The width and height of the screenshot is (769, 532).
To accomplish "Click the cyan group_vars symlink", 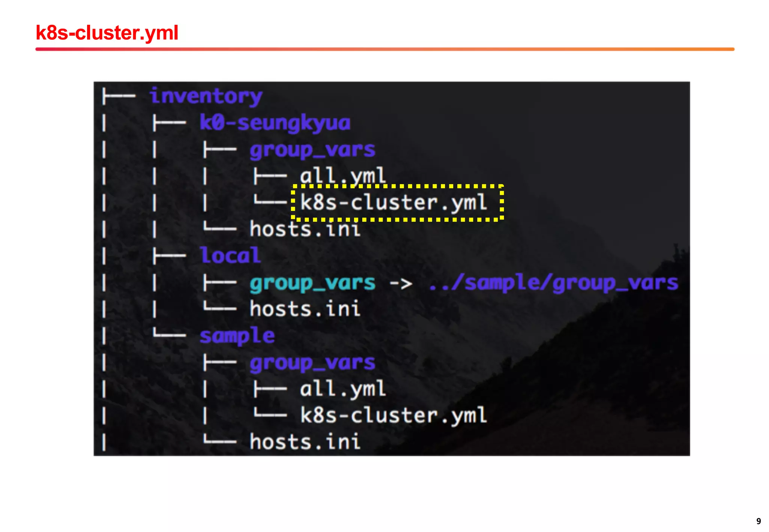I will pos(312,283).
